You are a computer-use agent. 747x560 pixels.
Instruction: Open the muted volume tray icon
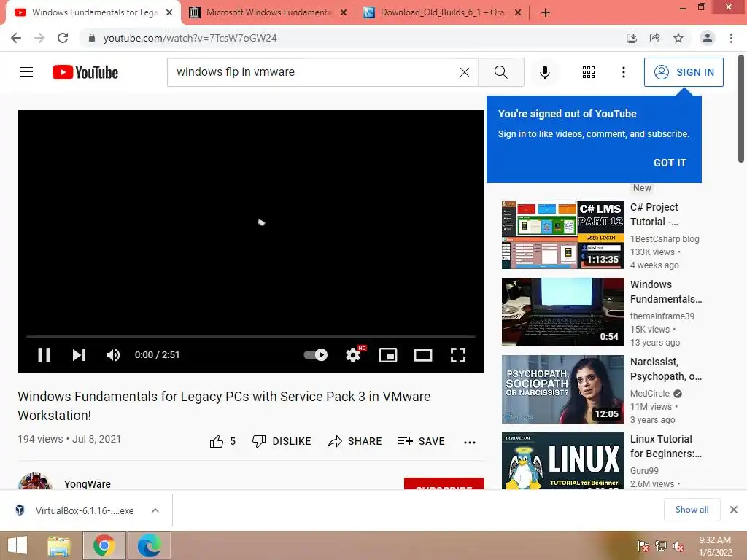[678, 546]
